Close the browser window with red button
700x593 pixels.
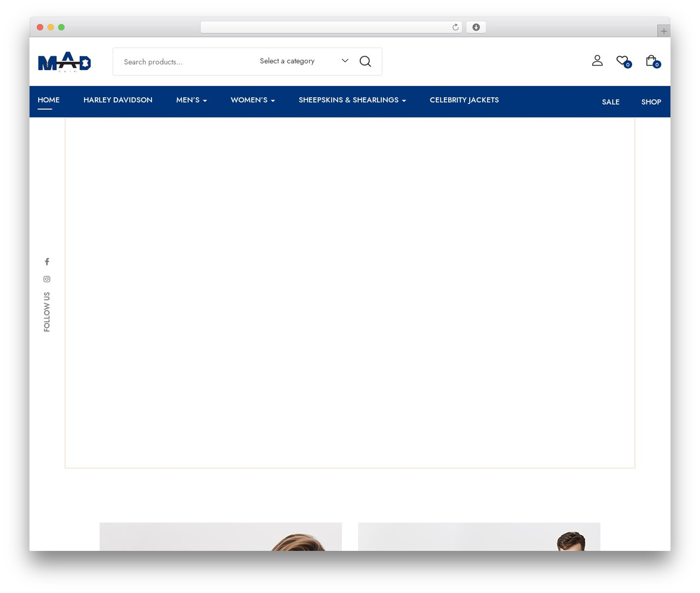click(40, 27)
